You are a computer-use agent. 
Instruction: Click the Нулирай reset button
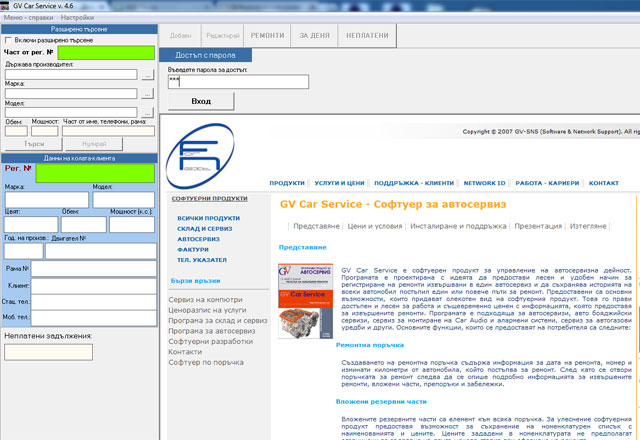[x=94, y=144]
